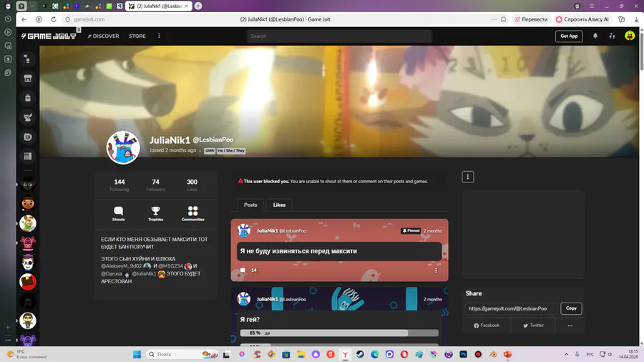
Task: Focus the Game Jolt search field
Action: (339, 36)
